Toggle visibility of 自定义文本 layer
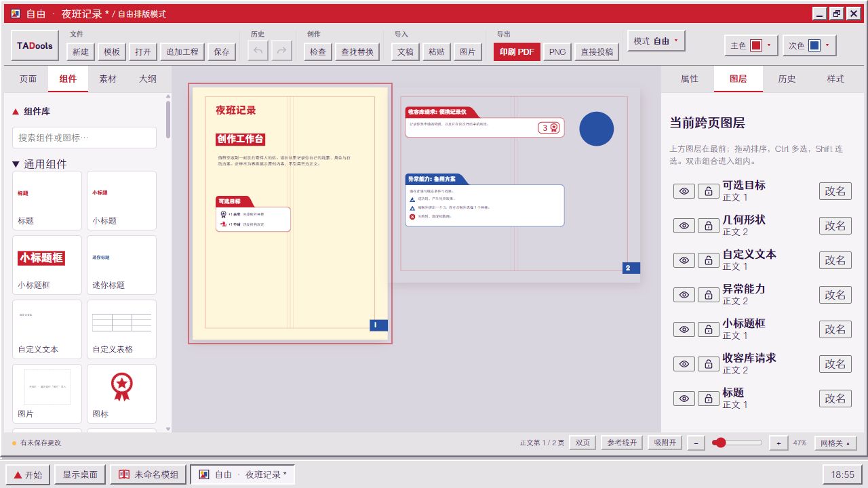 [684, 260]
